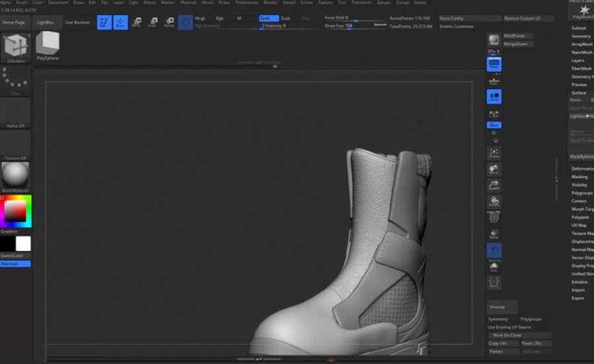The image size is (594, 364).
Task: Expand the Subtool palette section
Action: coord(578,28)
